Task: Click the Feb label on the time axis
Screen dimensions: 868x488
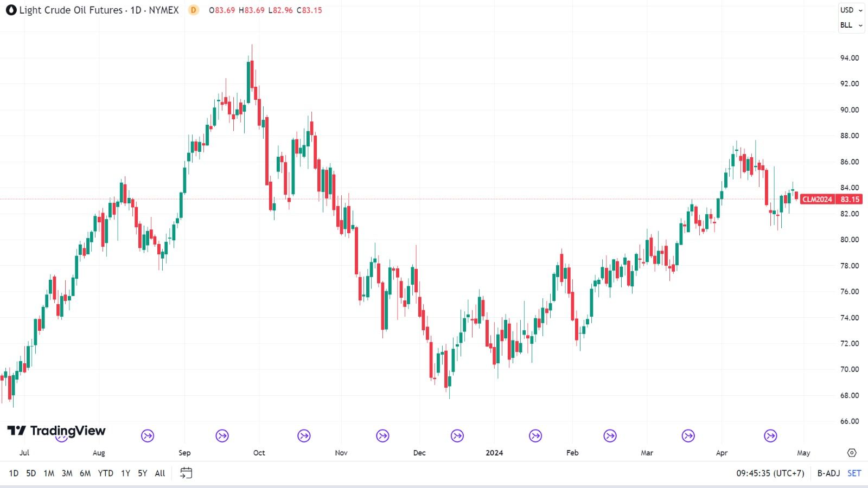Action: (572, 453)
